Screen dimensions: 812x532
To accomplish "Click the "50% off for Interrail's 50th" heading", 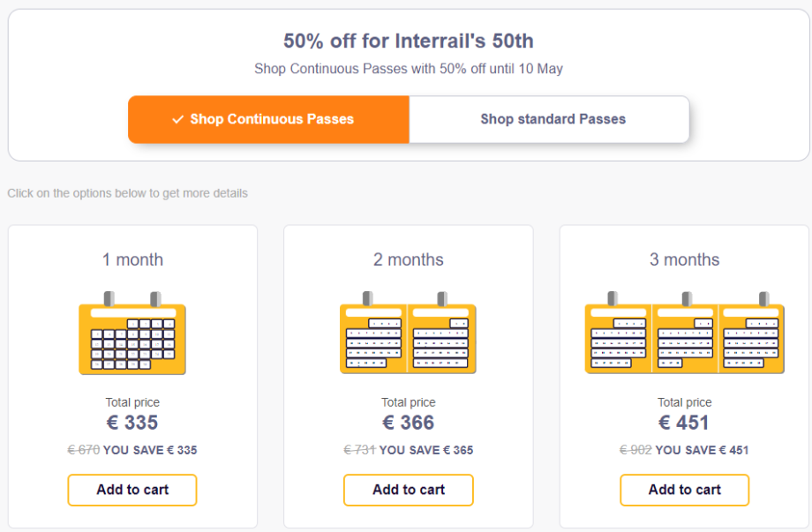I will 408,41.
